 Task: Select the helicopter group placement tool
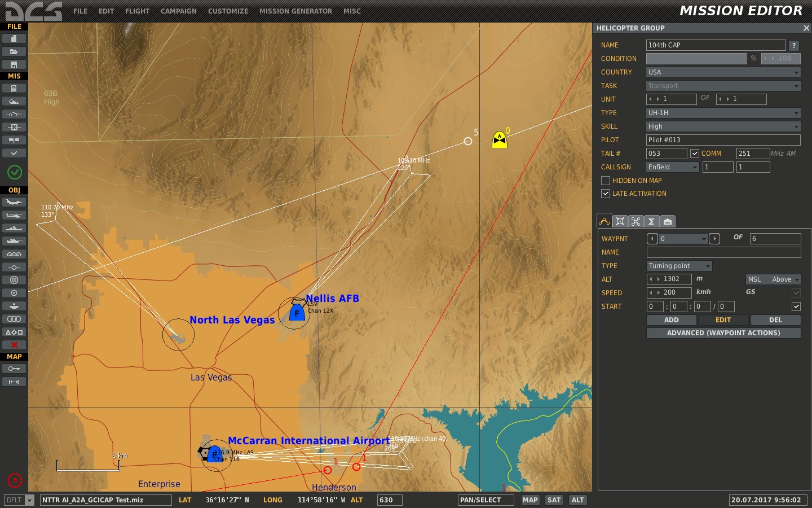[14, 215]
